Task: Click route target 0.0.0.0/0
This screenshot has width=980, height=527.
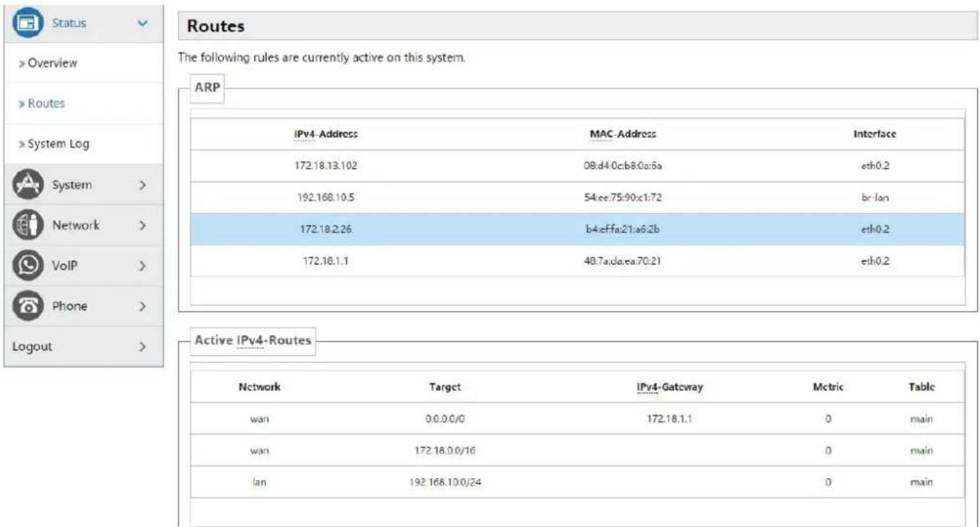Action: click(x=445, y=420)
